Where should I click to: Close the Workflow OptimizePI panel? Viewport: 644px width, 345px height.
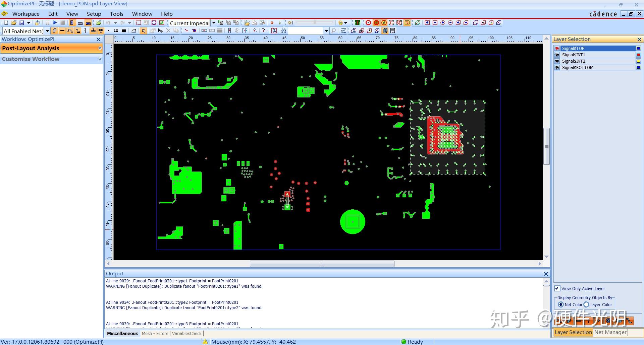(99, 39)
